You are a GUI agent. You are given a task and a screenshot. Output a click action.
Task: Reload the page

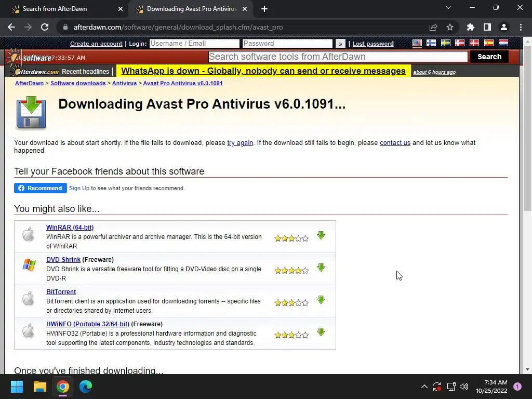[x=45, y=27]
